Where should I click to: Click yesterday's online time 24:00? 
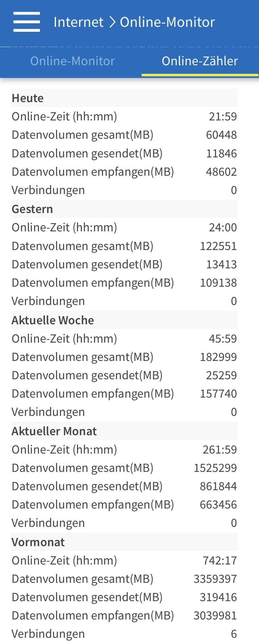(223, 227)
